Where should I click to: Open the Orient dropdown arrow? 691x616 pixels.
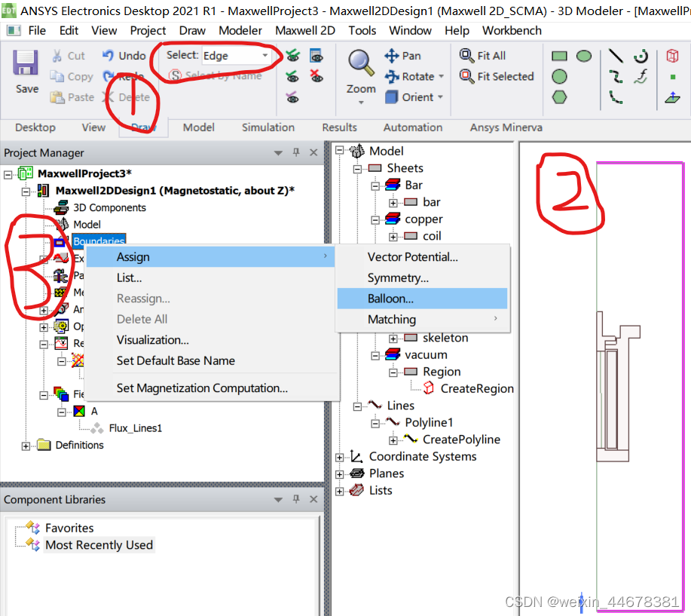click(x=440, y=97)
